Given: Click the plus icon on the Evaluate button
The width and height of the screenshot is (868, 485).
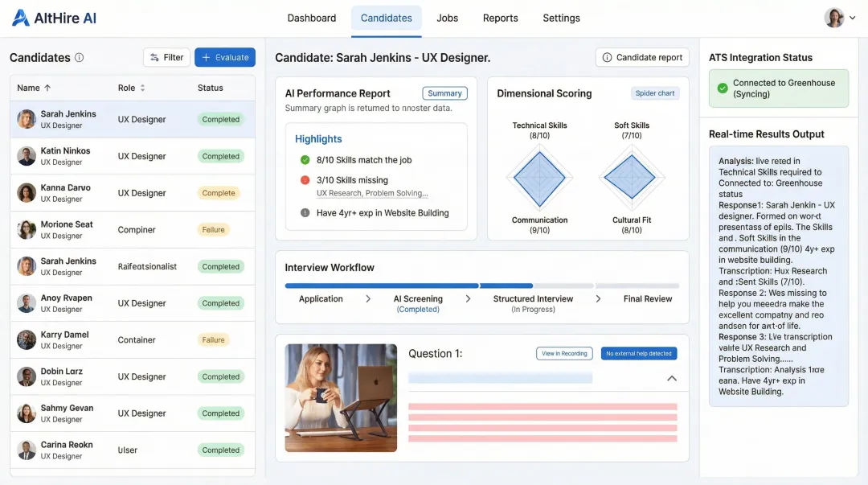Looking at the screenshot, I should click(x=207, y=57).
